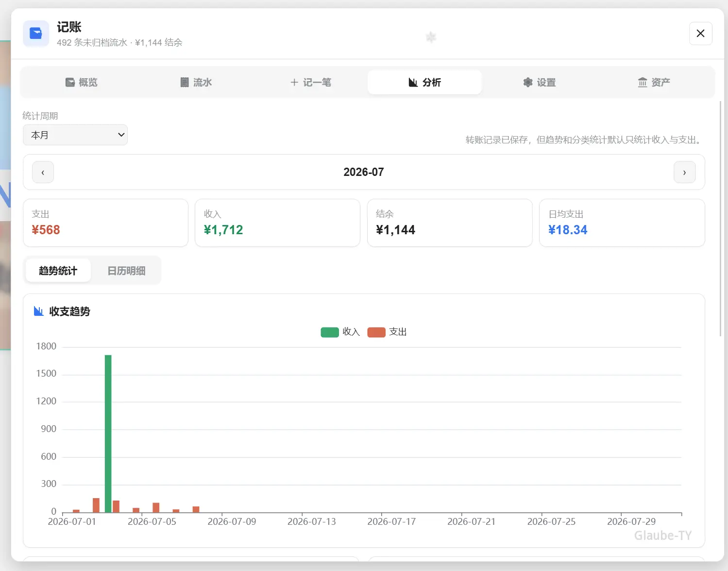
Task: Click the tall green income bar
Action: click(108, 433)
